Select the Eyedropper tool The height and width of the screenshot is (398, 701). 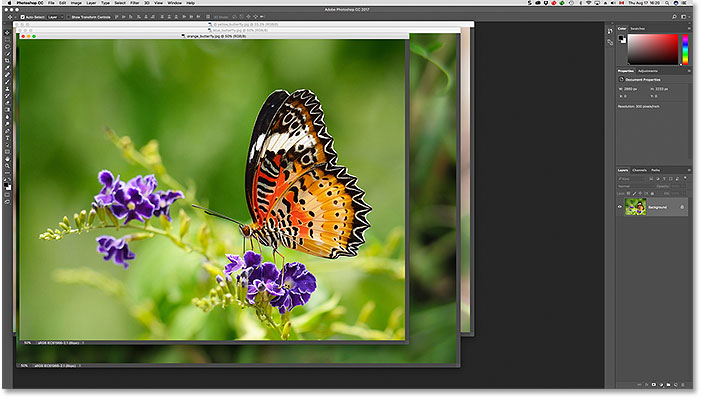coord(7,67)
